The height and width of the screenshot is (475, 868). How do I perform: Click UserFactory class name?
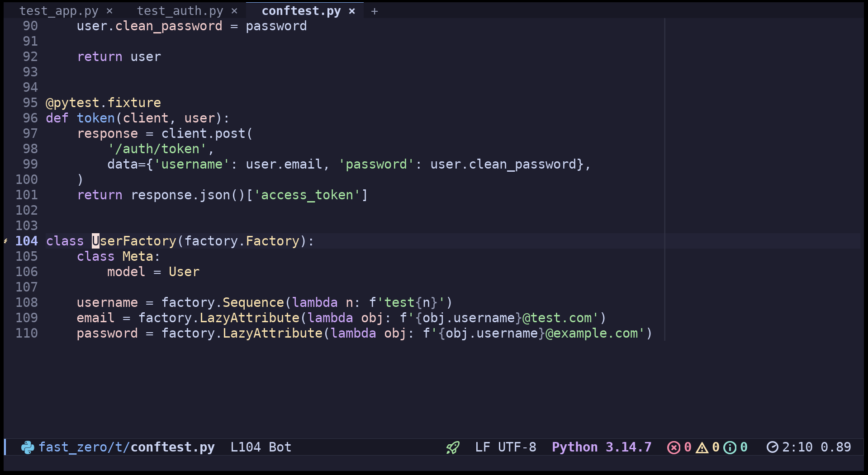(x=134, y=241)
